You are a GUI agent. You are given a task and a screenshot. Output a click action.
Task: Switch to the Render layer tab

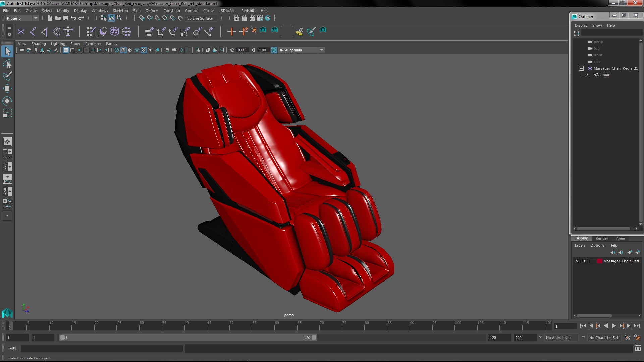602,238
